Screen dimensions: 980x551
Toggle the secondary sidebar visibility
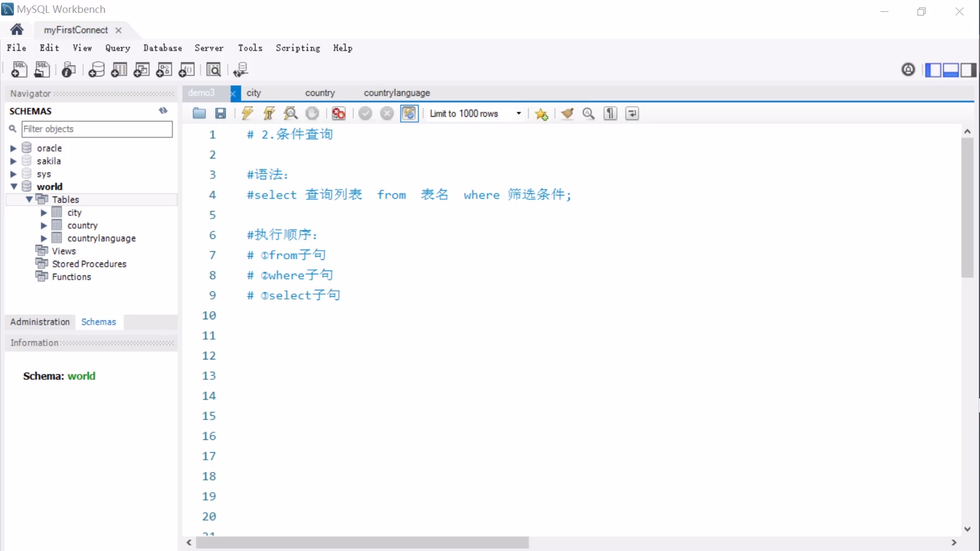[968, 70]
